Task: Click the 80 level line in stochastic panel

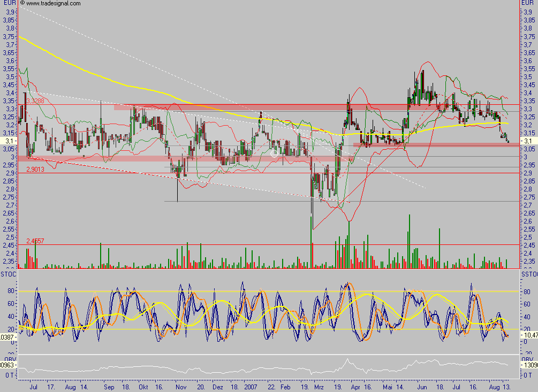Action: pyautogui.click(x=268, y=291)
